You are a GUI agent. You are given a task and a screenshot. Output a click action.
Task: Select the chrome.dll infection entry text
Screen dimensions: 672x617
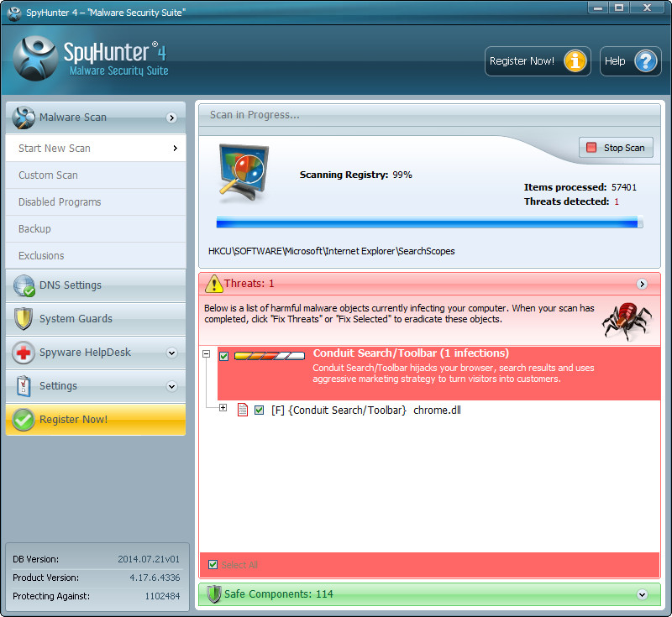tap(366, 410)
